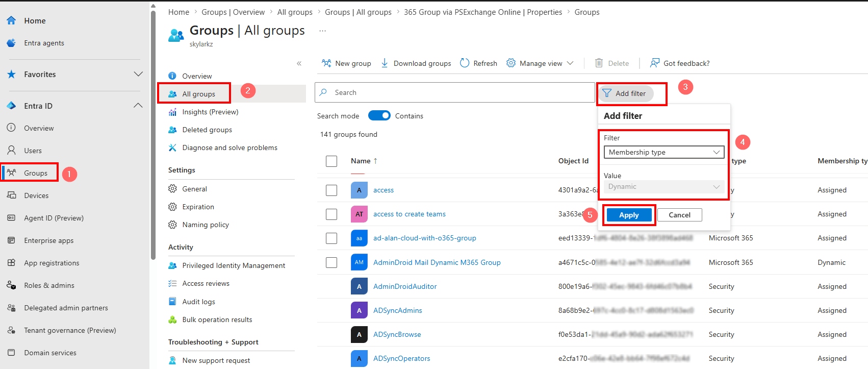The image size is (868, 369).
Task: Click the Cancel filter button
Action: coord(679,215)
